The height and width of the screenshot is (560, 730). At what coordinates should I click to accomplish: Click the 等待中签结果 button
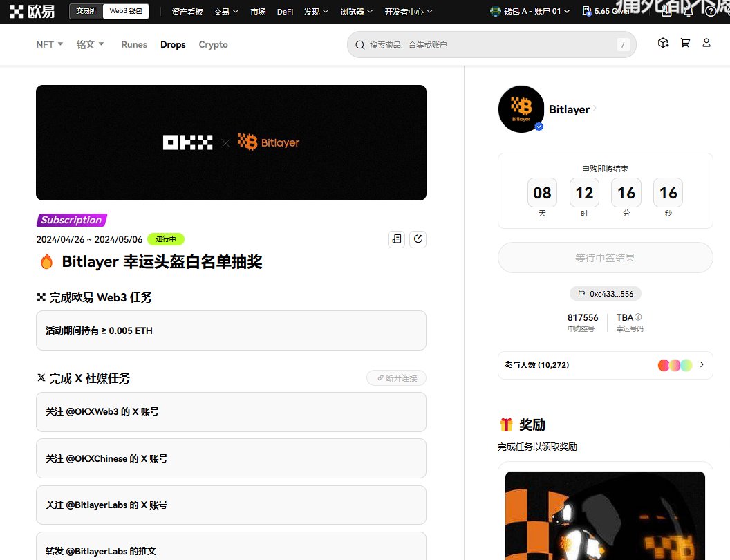[x=606, y=257]
